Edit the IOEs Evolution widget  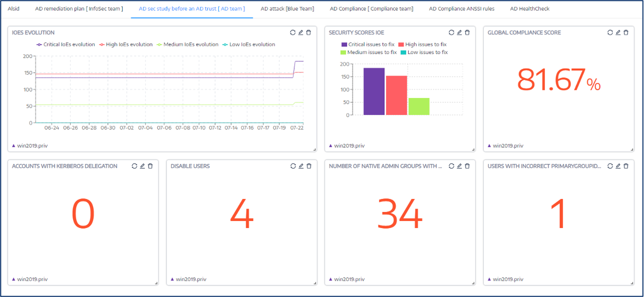[301, 32]
